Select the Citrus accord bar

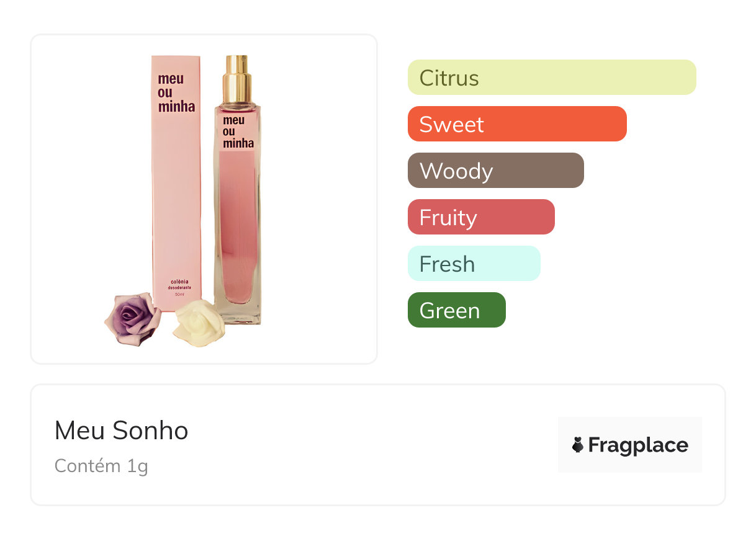point(551,78)
